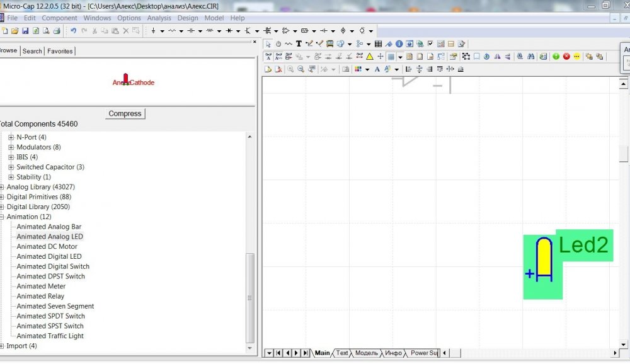Switch to the Text page tab
Viewport: 630px width, 364px height.
pos(342,353)
